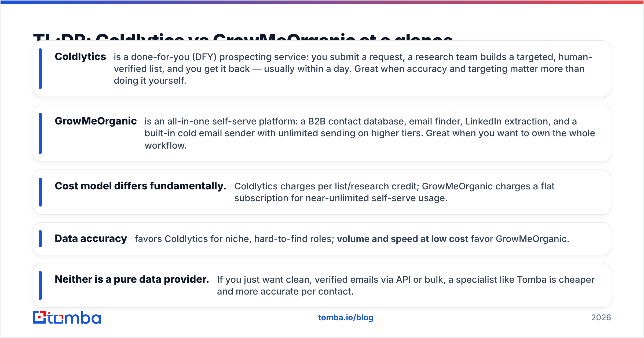Viewport: 644px width, 338px height.
Task: Click the blue accent bar beside Cost model
Action: [x=40, y=192]
